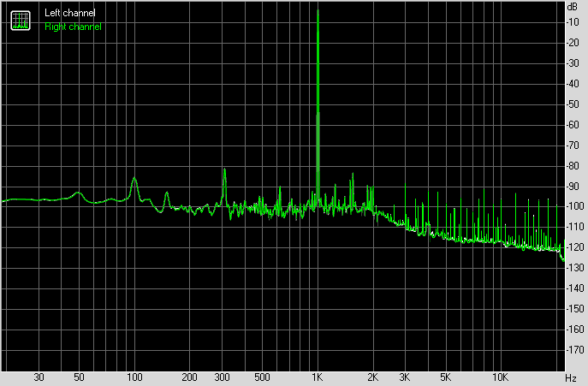Click the 5K frequency axis label
Viewport: 588px width, 386px height.
pyautogui.click(x=445, y=377)
